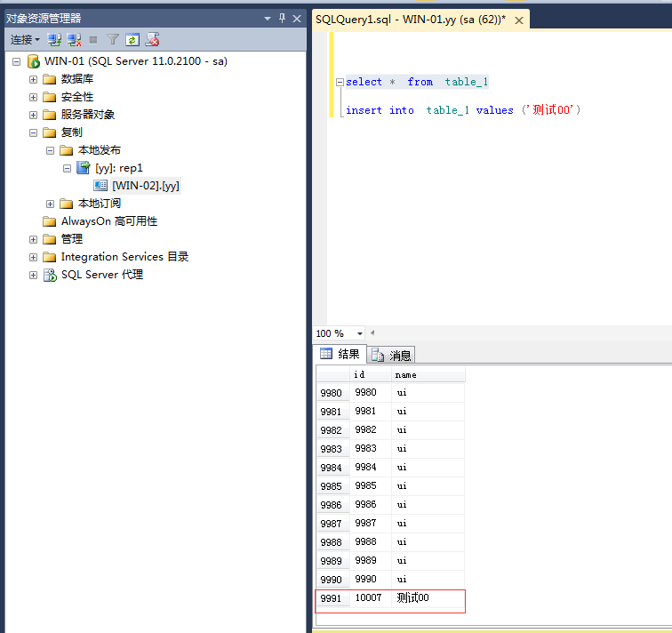Click the messages icon on 消息 tab
Screen dimensions: 672x633
pos(378,355)
